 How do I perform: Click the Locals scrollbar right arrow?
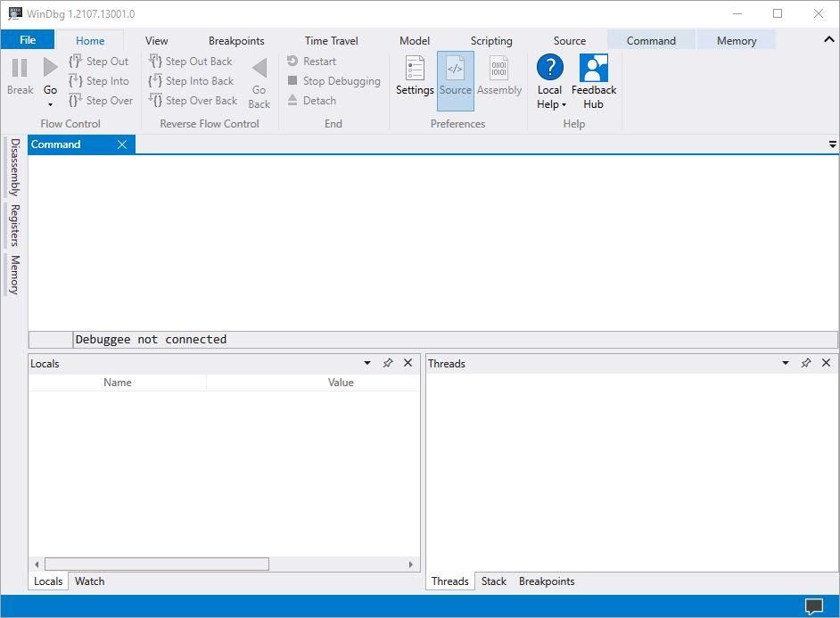(411, 564)
